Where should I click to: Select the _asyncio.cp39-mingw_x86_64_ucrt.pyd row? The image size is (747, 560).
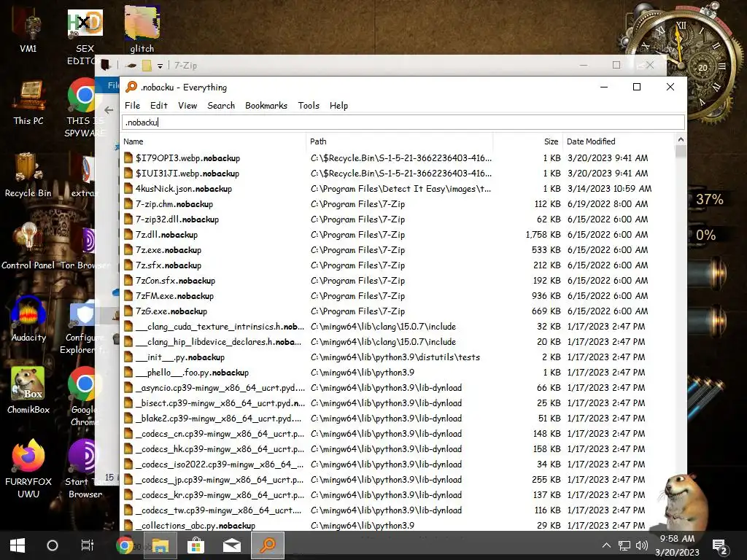pyautogui.click(x=398, y=388)
